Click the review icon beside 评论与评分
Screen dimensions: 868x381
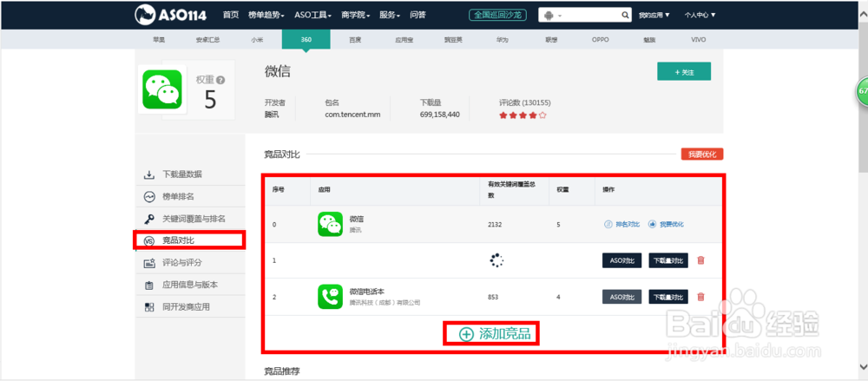(149, 263)
